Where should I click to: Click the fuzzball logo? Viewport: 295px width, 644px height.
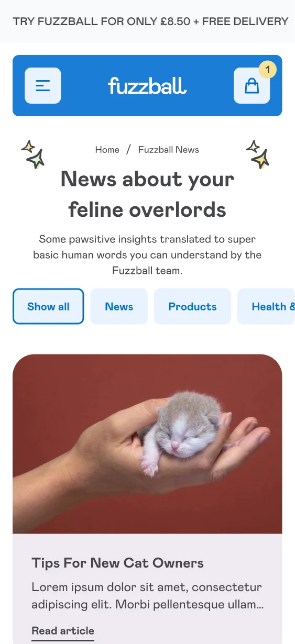pos(147,85)
